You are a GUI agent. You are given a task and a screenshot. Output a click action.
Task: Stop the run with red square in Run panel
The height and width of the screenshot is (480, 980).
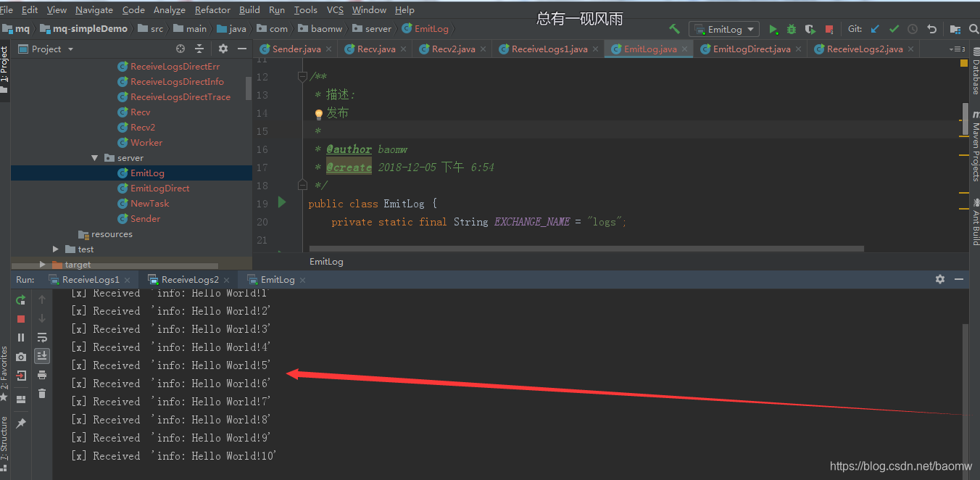coord(21,318)
